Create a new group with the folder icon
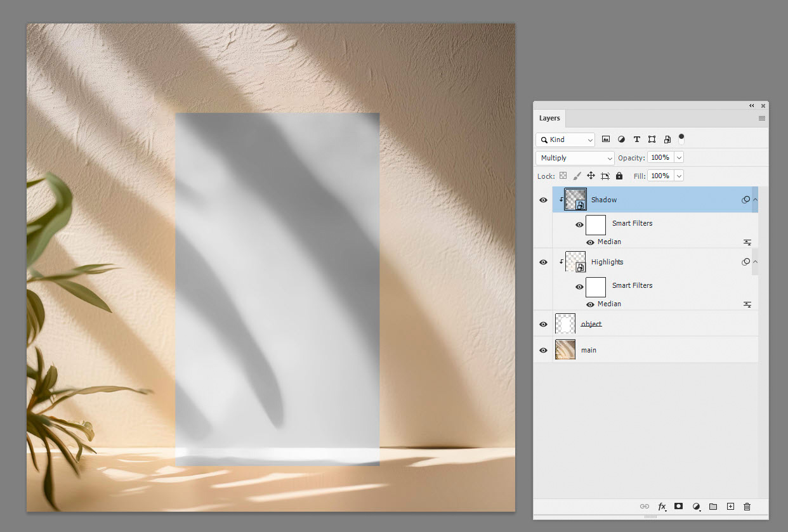This screenshot has height=532, width=788. (x=713, y=506)
